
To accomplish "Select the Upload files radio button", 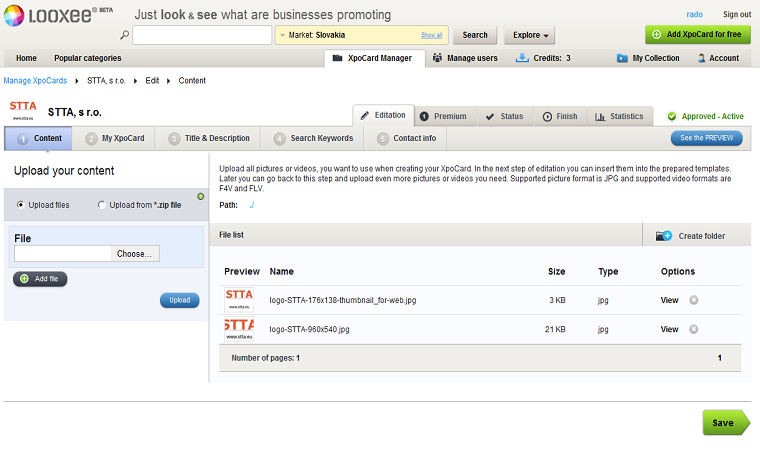I will 20,205.
